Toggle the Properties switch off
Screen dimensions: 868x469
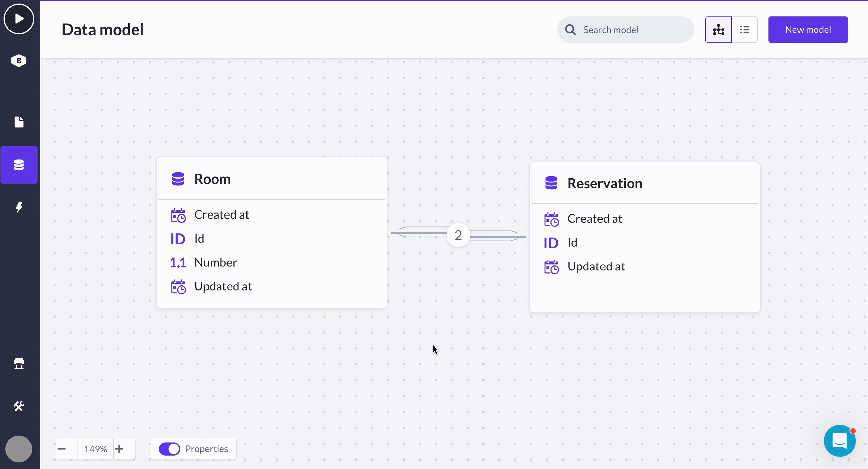coord(170,449)
